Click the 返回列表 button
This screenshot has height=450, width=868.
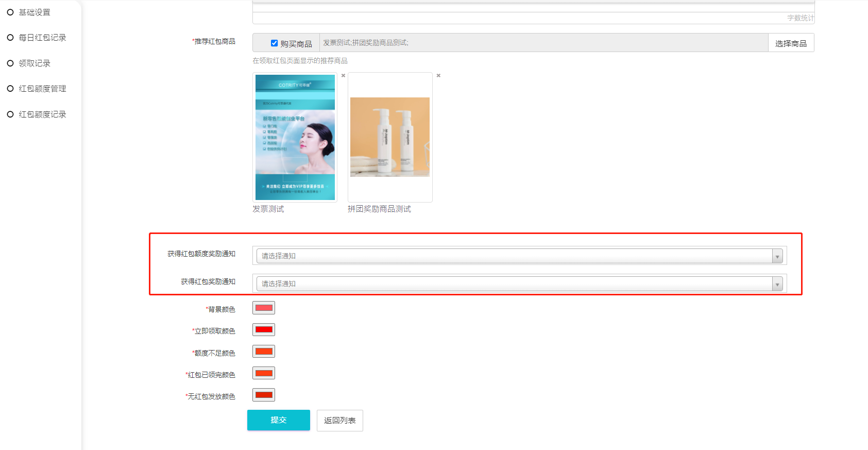(x=339, y=421)
